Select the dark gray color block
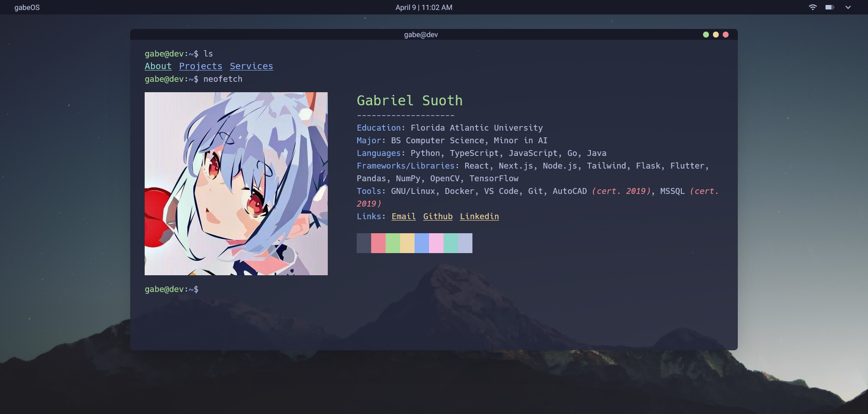 click(364, 243)
